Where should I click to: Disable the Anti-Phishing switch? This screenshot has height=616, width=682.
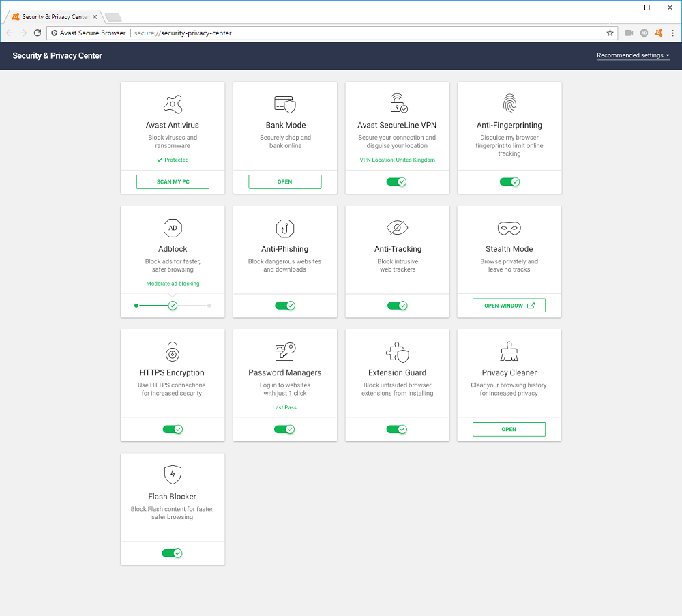(x=285, y=306)
